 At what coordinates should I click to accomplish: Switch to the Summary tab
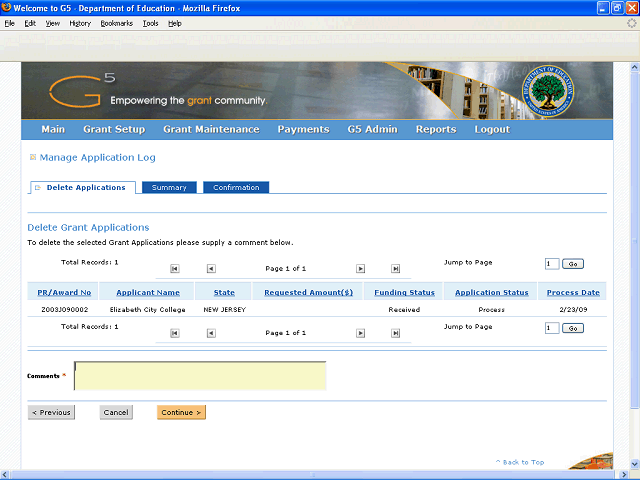tap(169, 187)
